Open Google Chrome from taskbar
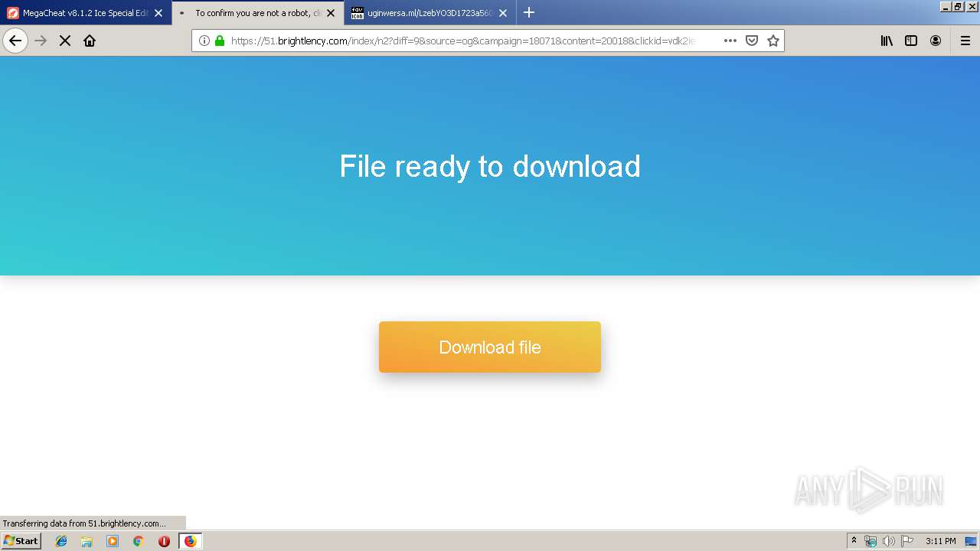Viewport: 980px width, 551px height. pos(139,541)
